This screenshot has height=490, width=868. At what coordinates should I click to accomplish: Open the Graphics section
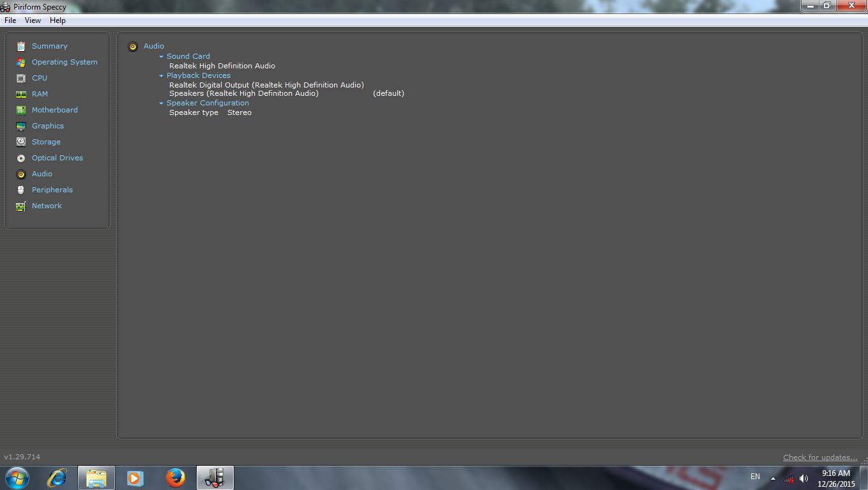point(48,126)
